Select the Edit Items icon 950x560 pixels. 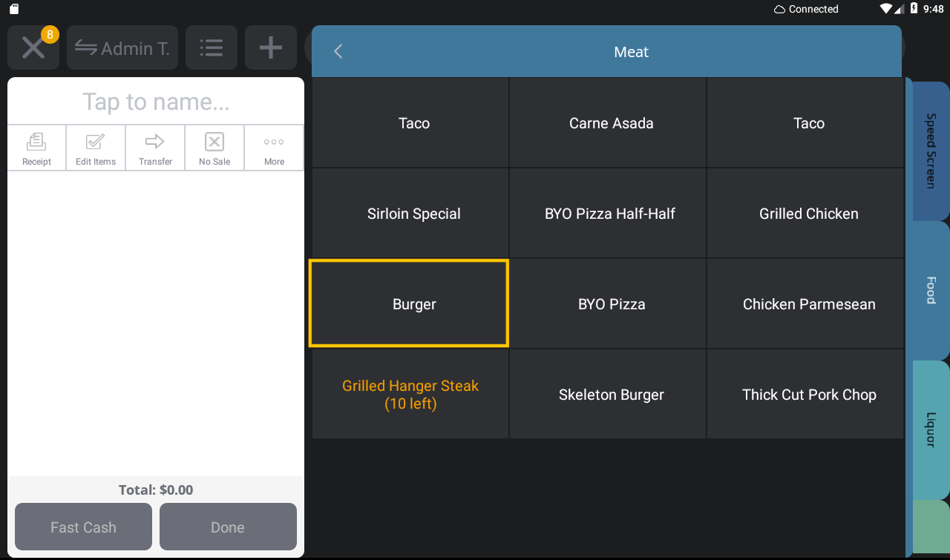[96, 142]
